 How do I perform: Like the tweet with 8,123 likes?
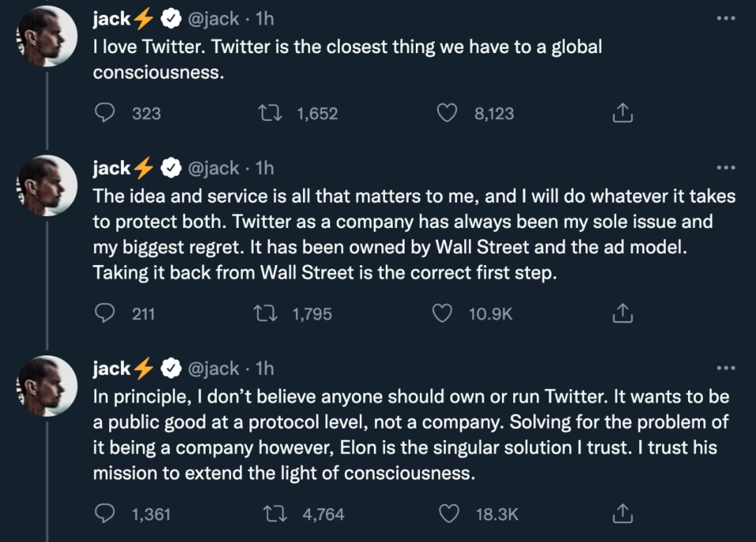coord(447,113)
